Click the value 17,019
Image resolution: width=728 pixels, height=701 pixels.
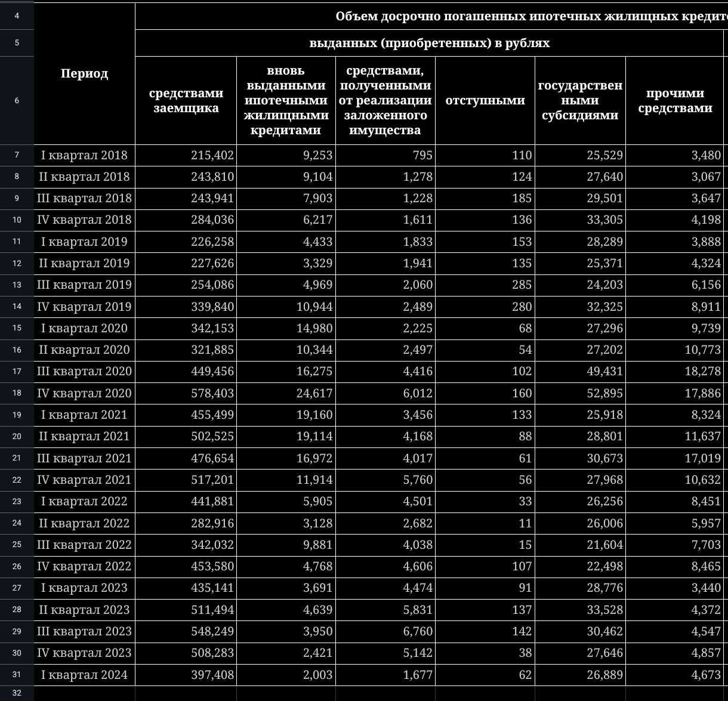pos(675,458)
